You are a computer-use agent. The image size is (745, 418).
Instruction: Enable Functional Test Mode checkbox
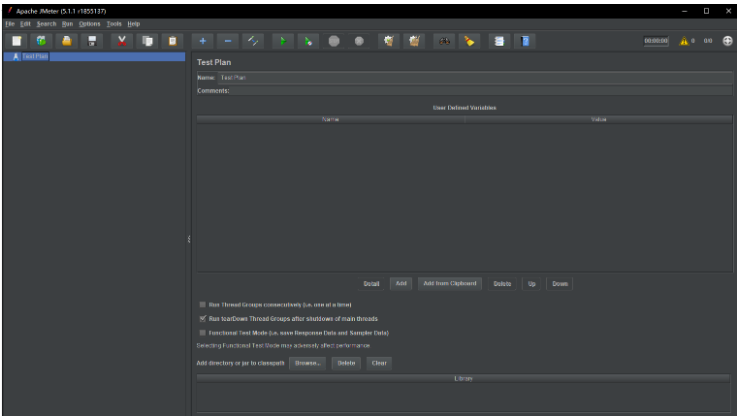203,333
